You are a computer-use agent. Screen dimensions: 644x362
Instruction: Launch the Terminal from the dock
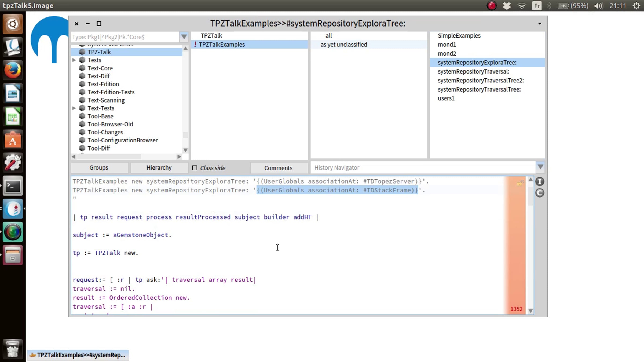[x=13, y=186]
